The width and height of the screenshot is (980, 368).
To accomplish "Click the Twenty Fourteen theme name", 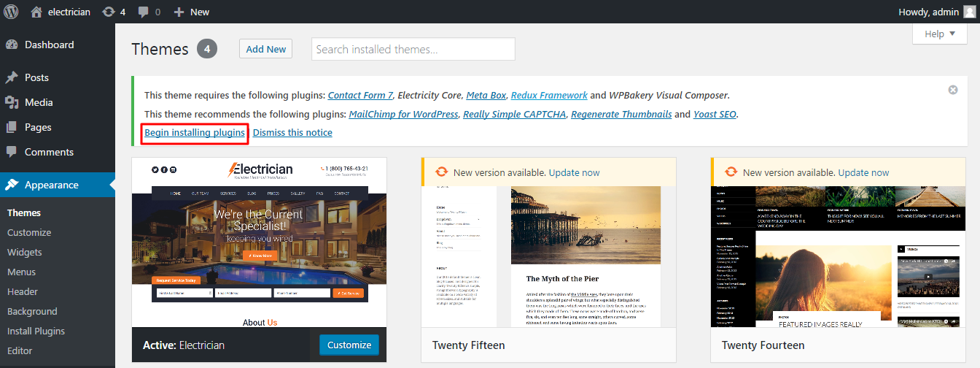I will point(763,345).
